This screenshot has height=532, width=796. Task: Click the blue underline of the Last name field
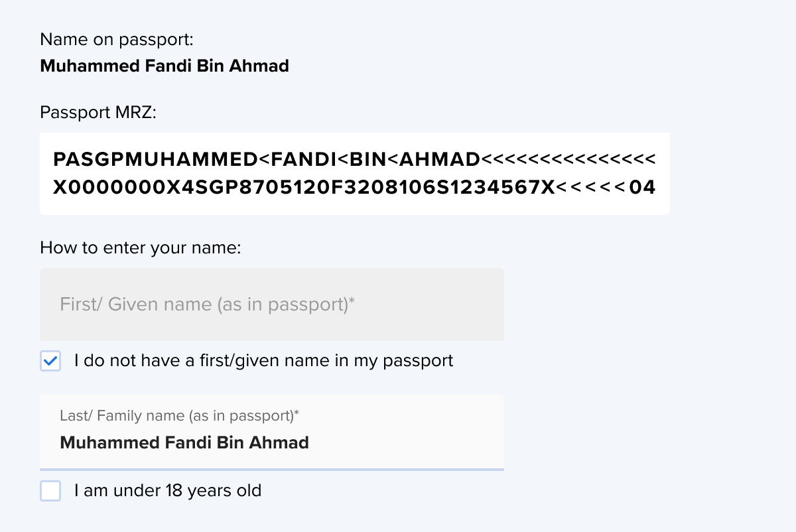(272, 469)
